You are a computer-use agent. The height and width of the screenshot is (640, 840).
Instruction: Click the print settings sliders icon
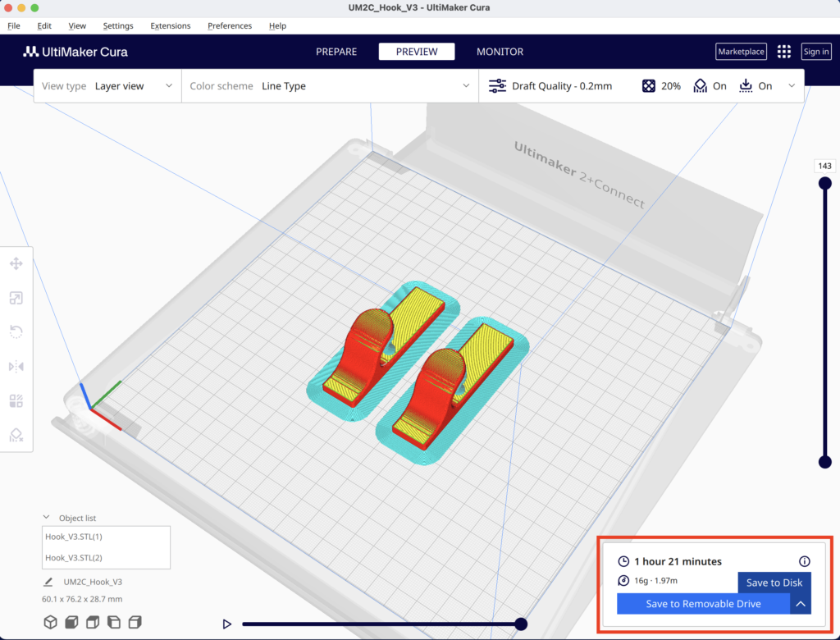click(x=497, y=86)
